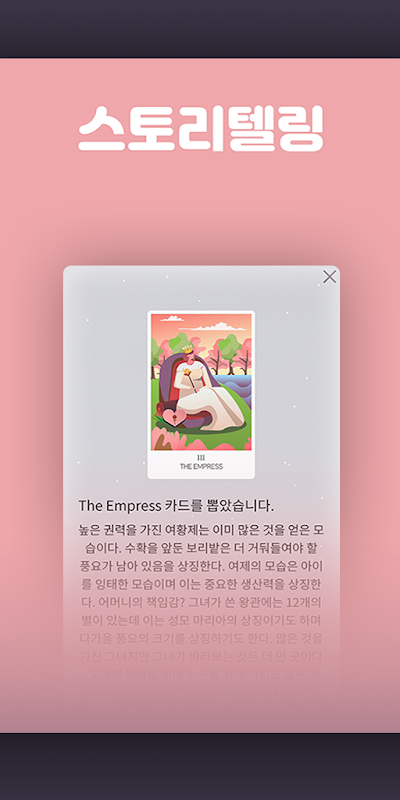Click THE EMPRESS label under the card

201,466
